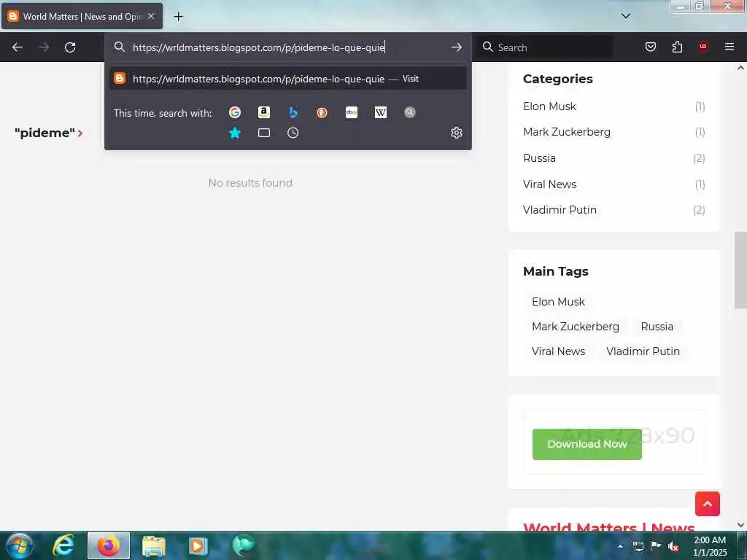Click the scrollbar down arrow
The width and height of the screenshot is (747, 560).
740,525
